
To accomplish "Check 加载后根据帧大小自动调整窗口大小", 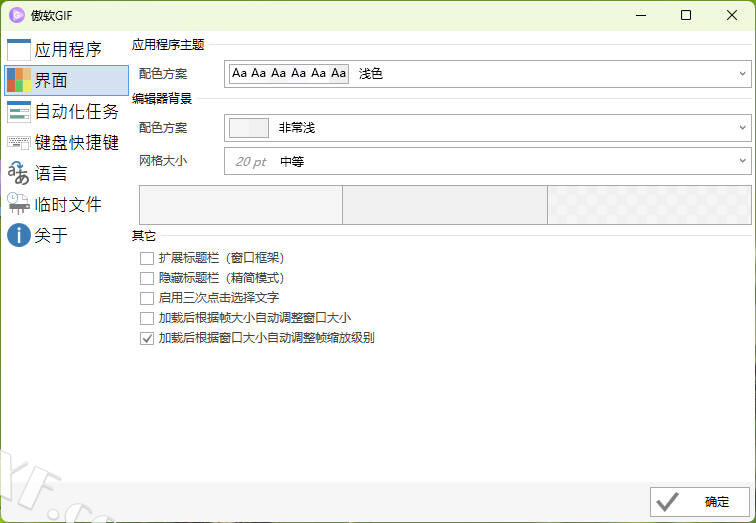I will click(x=147, y=318).
